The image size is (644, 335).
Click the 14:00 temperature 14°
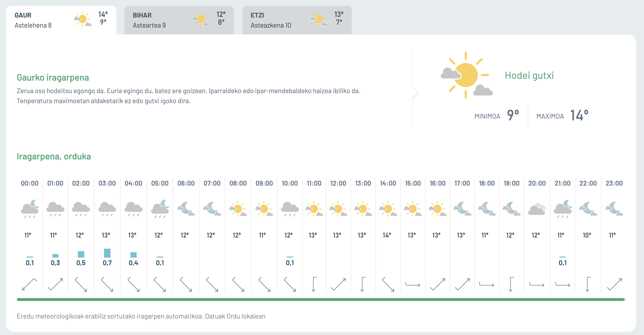pyautogui.click(x=387, y=235)
